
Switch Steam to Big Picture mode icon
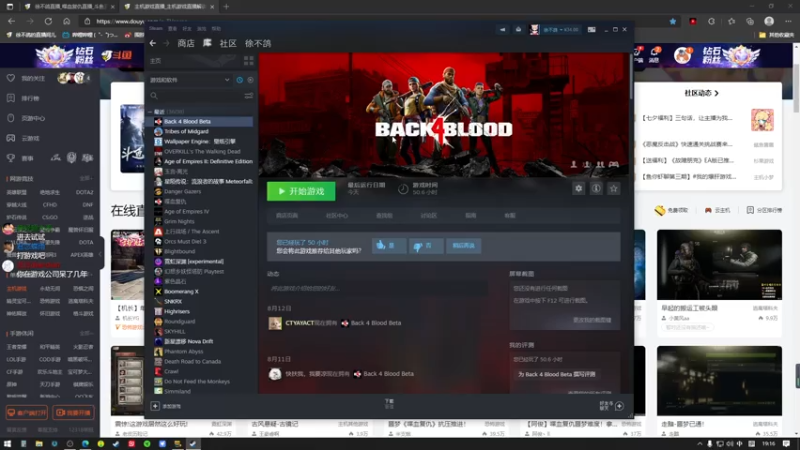(591, 30)
